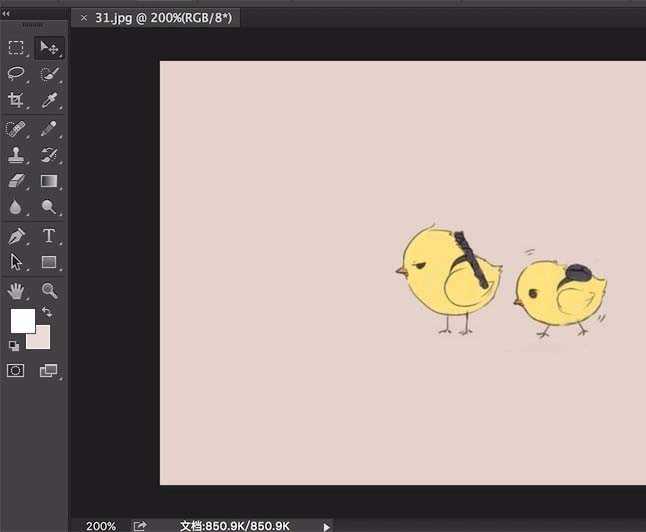The height and width of the screenshot is (532, 646).
Task: Open status bar info arrow menu
Action: tap(326, 525)
